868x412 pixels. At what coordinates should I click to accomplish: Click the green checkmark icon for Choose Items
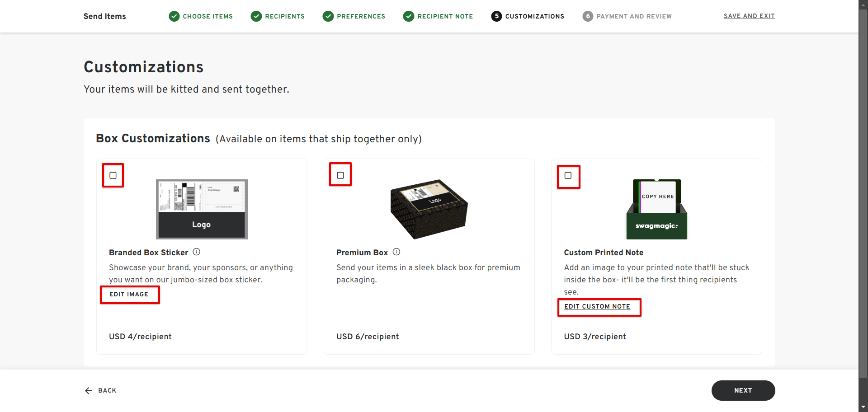tap(174, 16)
